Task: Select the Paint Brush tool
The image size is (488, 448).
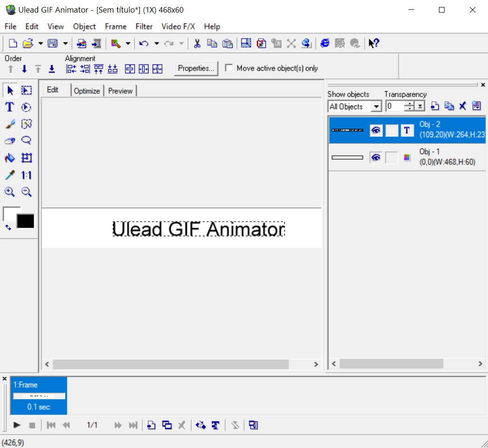Action: 10,124
